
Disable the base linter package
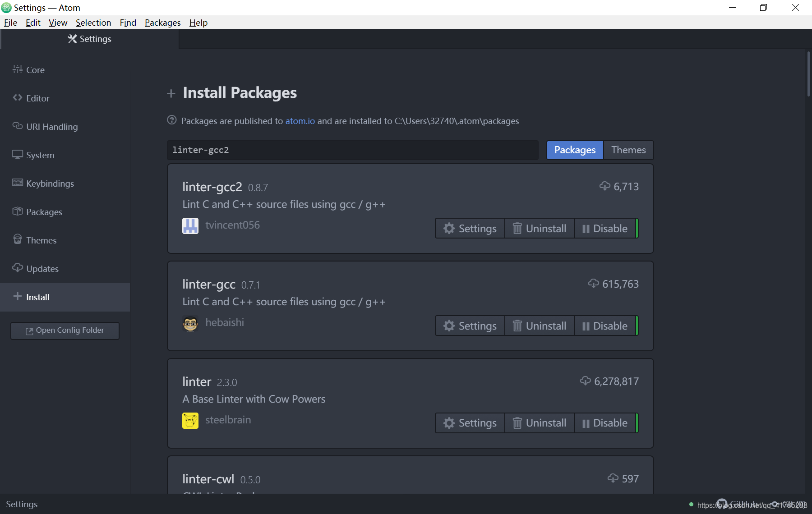605,423
